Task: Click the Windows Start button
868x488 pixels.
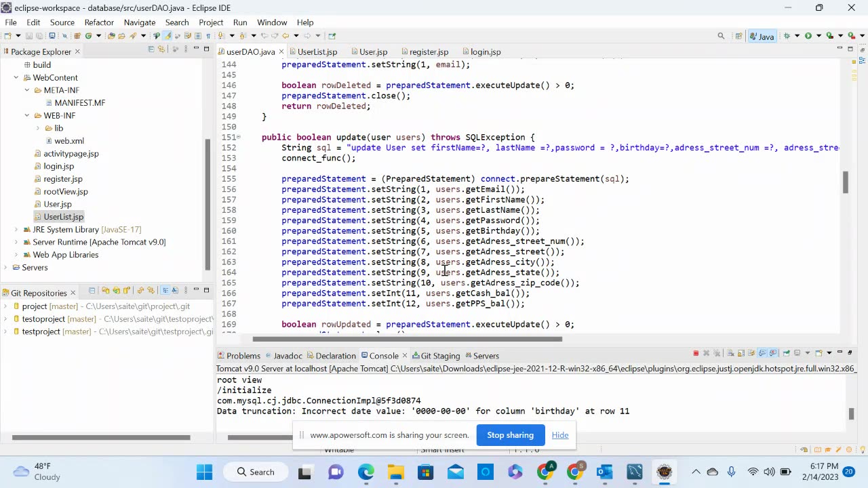Action: tap(204, 472)
